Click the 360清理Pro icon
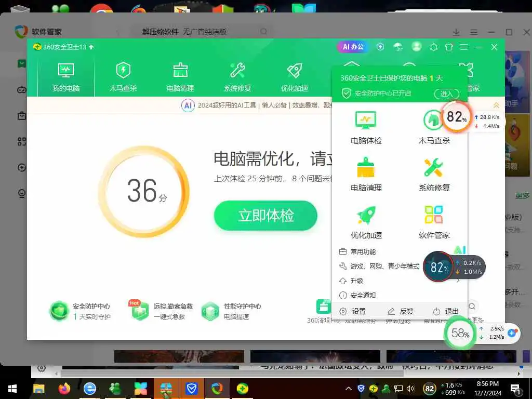 pyautogui.click(x=323, y=307)
